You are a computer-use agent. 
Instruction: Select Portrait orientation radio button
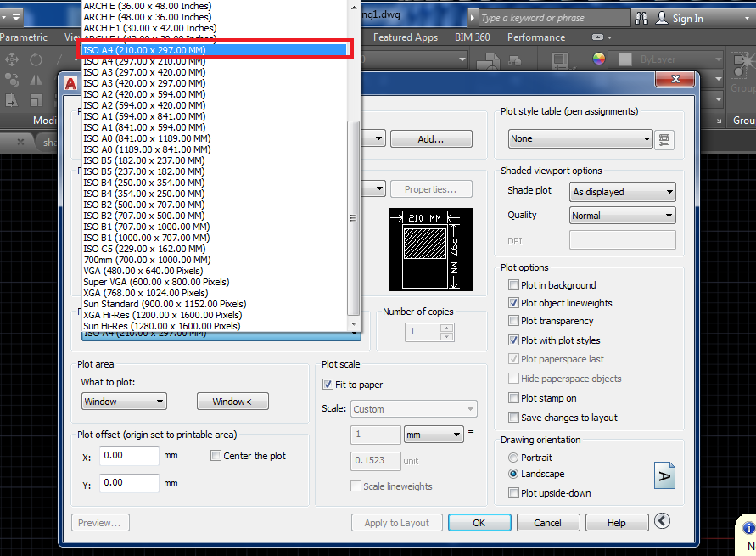[x=513, y=458]
